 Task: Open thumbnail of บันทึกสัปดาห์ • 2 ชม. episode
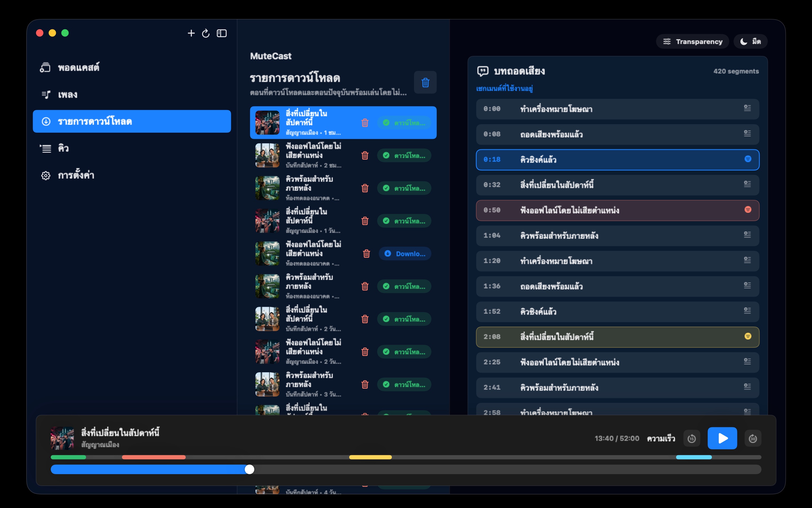click(267, 155)
